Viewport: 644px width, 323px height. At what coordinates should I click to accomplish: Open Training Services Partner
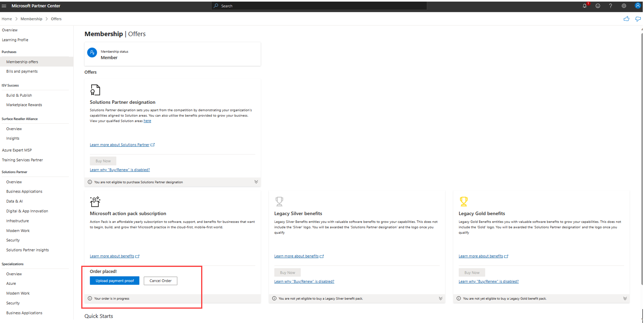coord(22,160)
